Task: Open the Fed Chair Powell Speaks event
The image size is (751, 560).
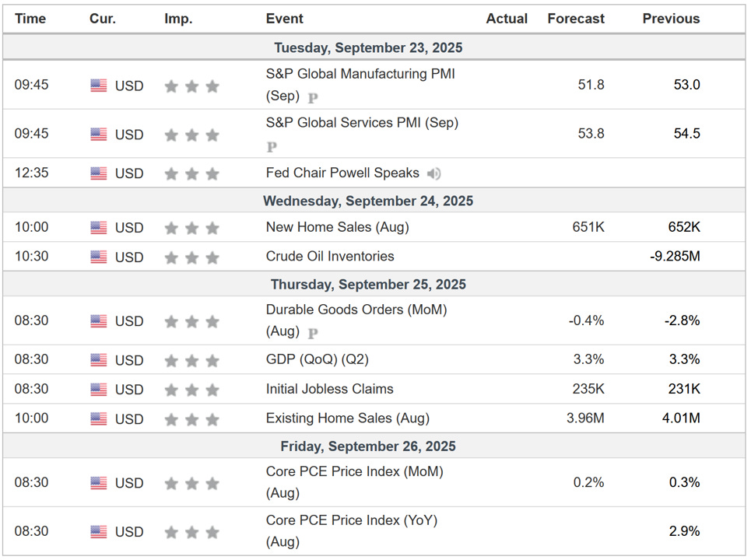Action: pos(342,173)
